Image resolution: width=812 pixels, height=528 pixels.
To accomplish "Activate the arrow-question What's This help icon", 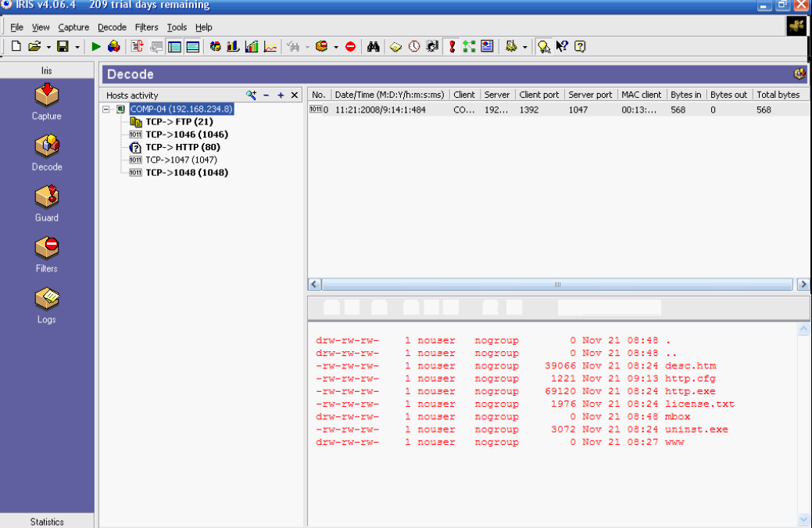I will 562,46.
